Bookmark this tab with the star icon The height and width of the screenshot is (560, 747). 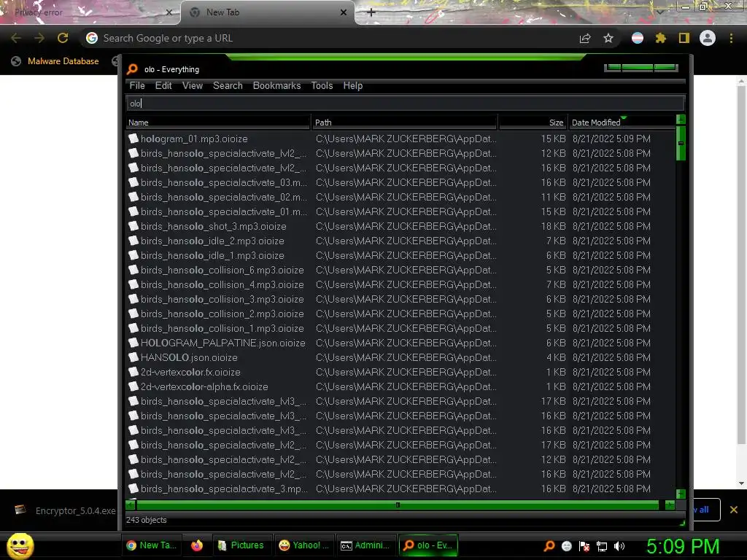(608, 38)
